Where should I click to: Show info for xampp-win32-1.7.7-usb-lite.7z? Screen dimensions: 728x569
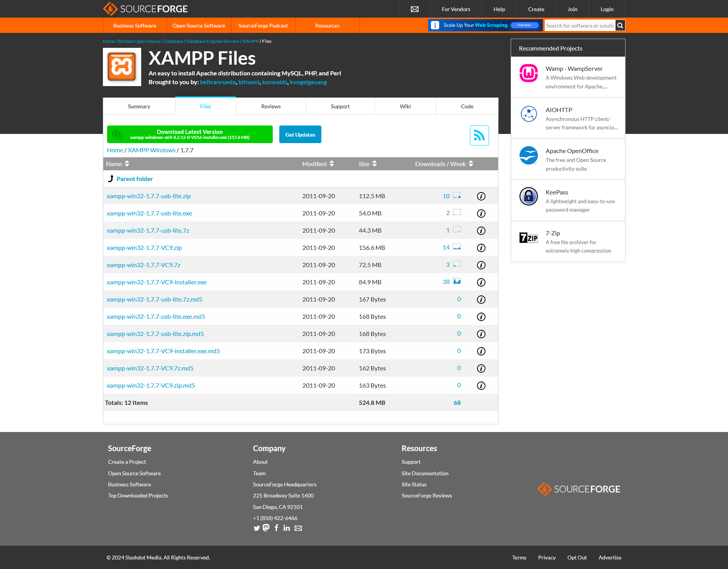[x=481, y=231]
